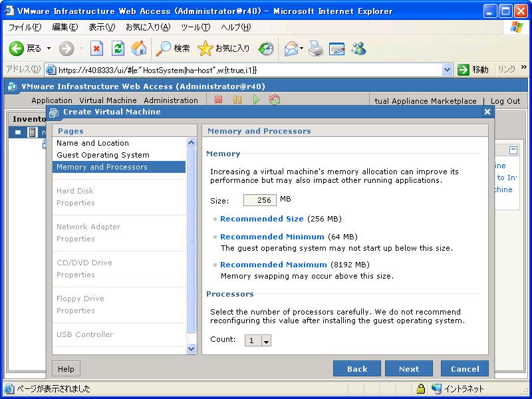532x399 pixels.
Task: Open the 編集(E) menu
Action: click(65, 27)
